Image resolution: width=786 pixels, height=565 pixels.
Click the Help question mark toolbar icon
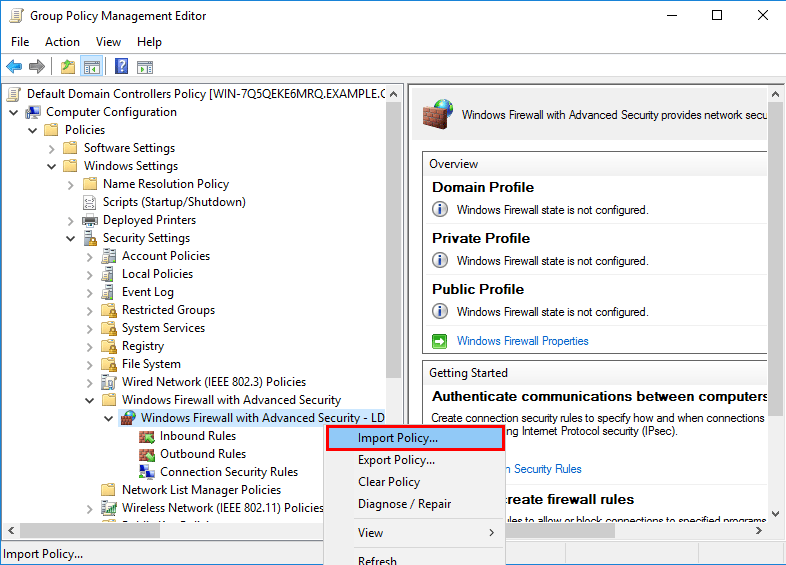121,67
